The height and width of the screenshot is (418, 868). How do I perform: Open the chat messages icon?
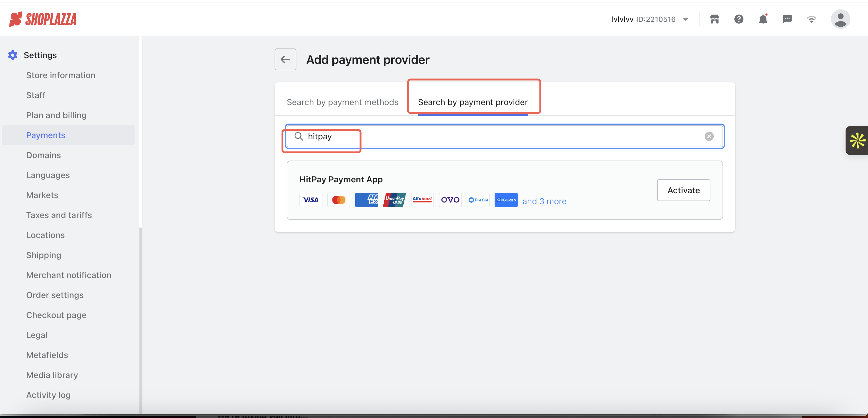[x=787, y=19]
